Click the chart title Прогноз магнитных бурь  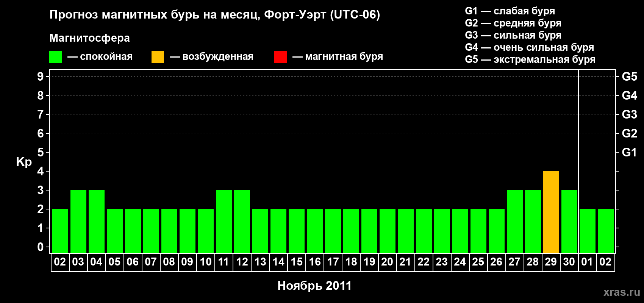(x=215, y=15)
